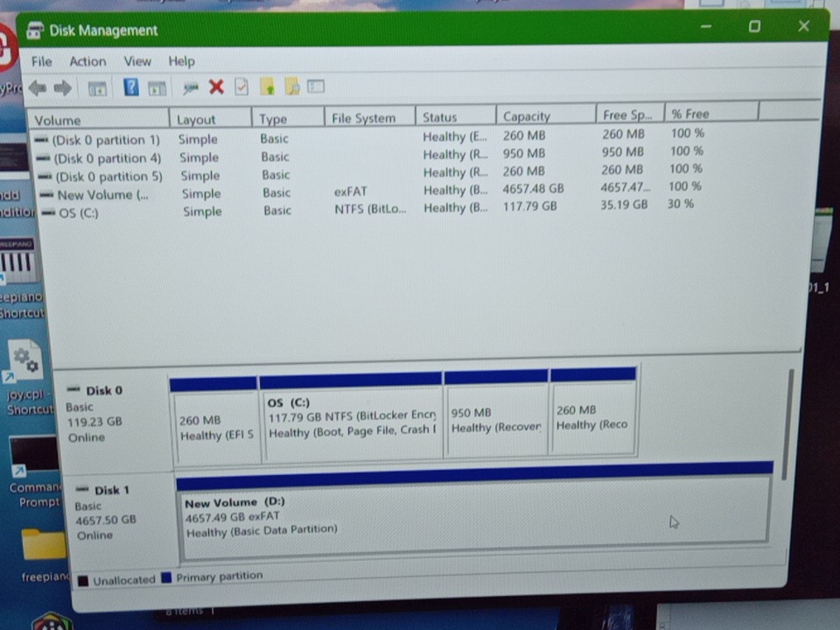
Task: Select the freepiano folder on the desktop
Action: [x=44, y=554]
